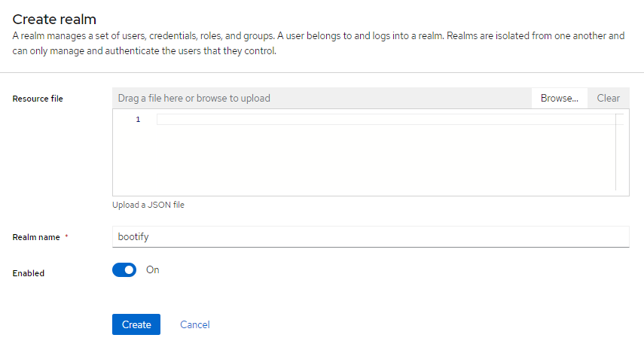
Task: Click the 'Upload a JSON file' helper text
Action: 148,205
